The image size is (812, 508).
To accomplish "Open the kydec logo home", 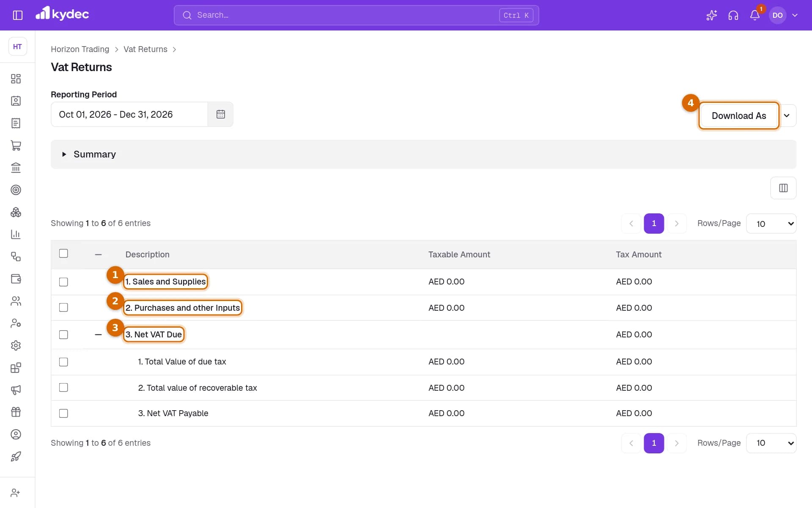I will [62, 14].
